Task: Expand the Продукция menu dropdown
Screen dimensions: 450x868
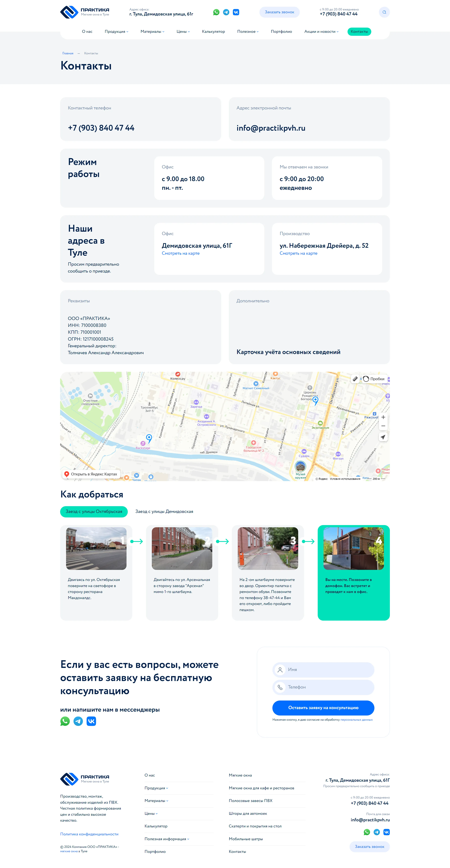Action: 116,32
